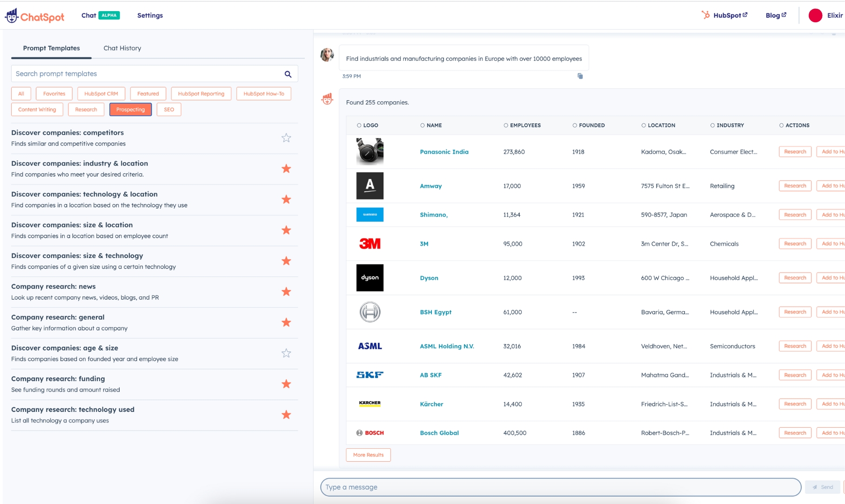
Task: Select 'Discover companies: size & location' template
Action: pos(154,231)
